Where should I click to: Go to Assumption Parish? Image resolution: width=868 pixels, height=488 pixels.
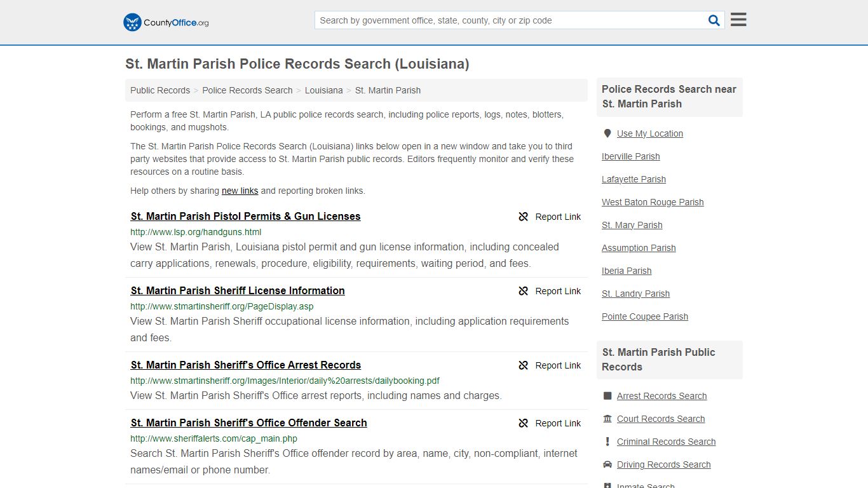(x=639, y=248)
